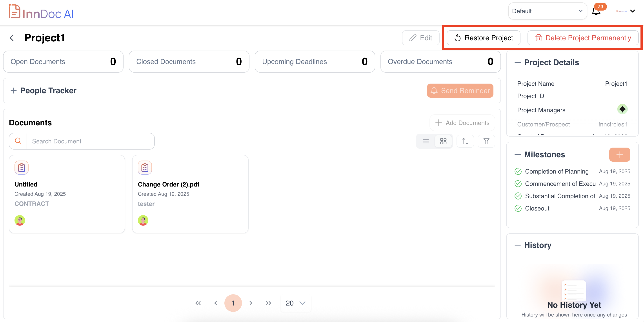Go to page 1 in pagination

[x=233, y=303]
